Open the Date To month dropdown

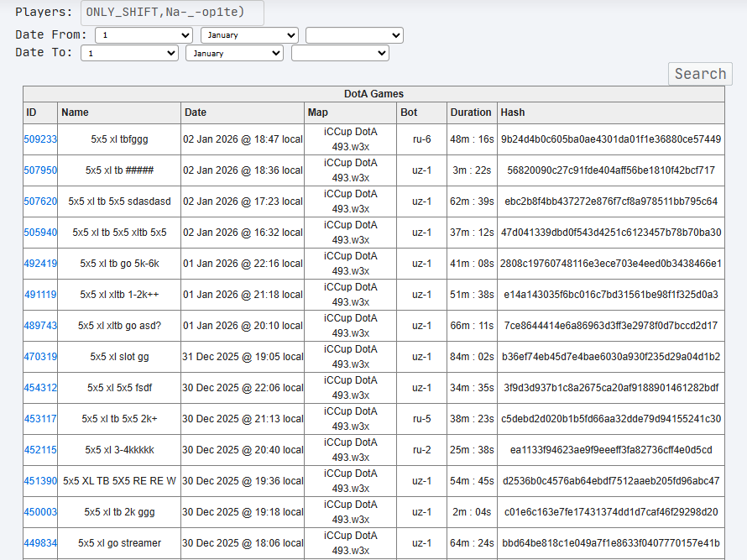tap(235, 53)
